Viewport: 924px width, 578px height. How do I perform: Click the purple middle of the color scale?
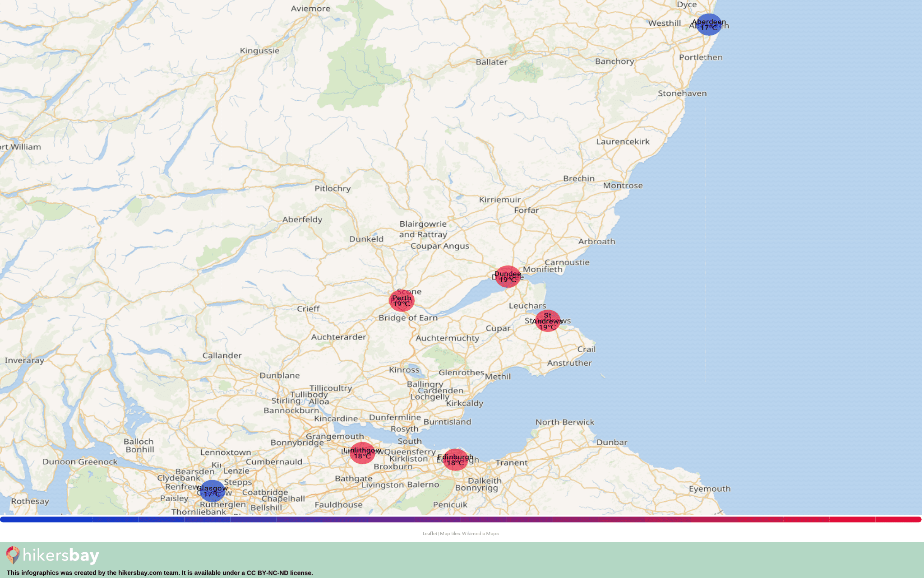[460, 519]
